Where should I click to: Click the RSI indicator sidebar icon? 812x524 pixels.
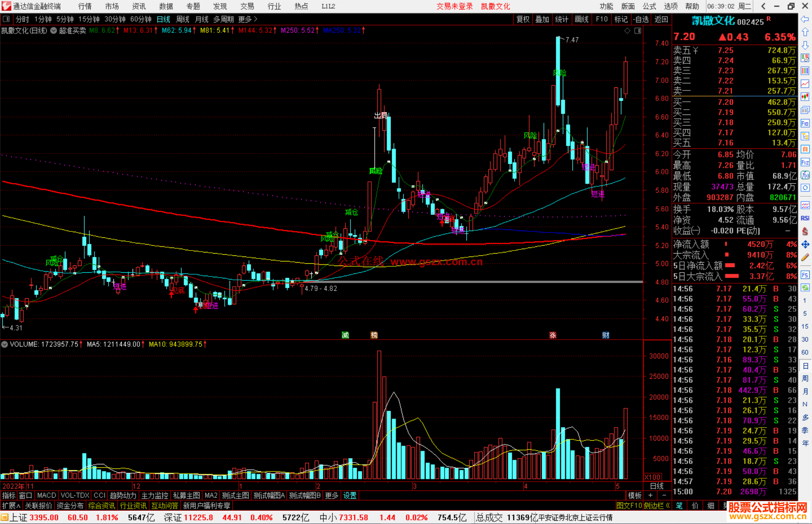click(805, 218)
